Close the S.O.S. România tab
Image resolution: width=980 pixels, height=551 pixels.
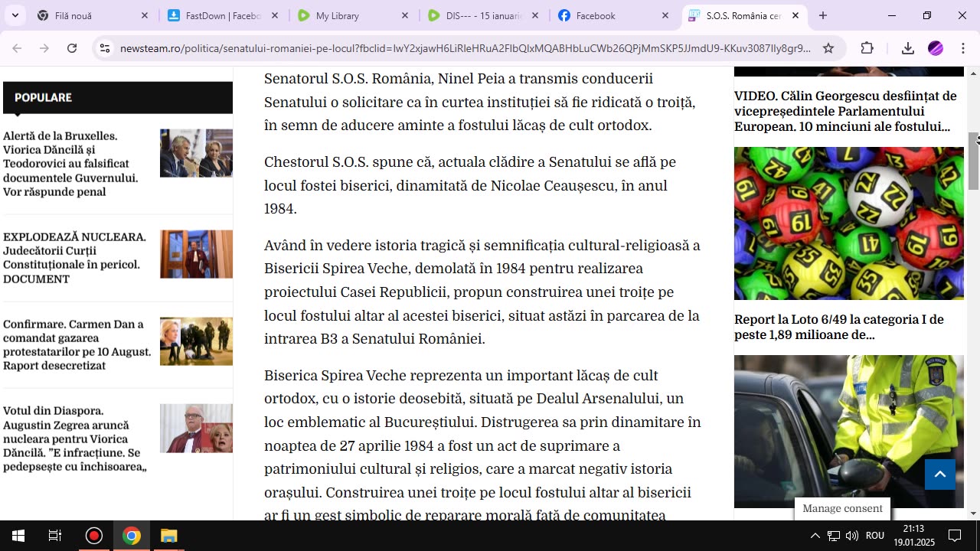[795, 15]
